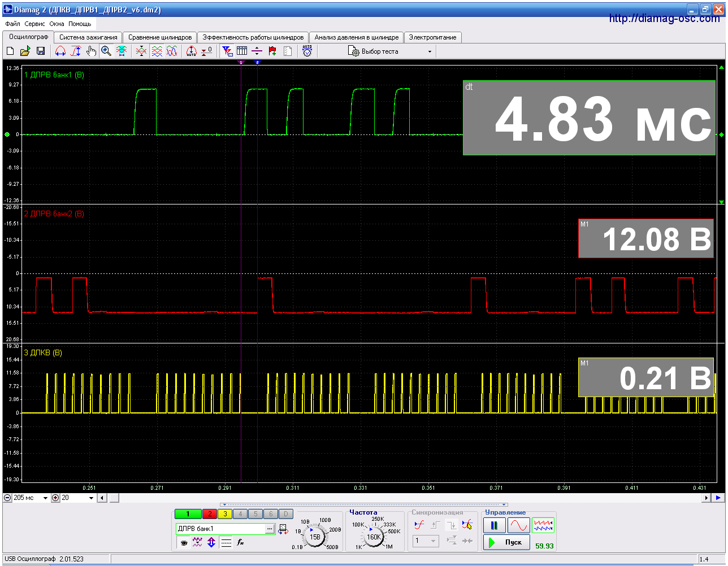Switch to the Система зажигания tab
The width and height of the screenshot is (728, 566).
pos(88,37)
